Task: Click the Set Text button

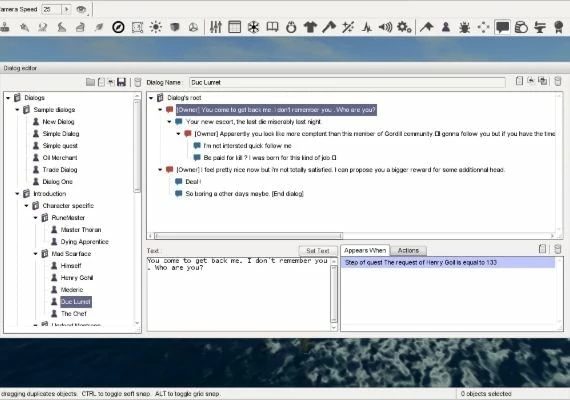Action: (x=318, y=251)
